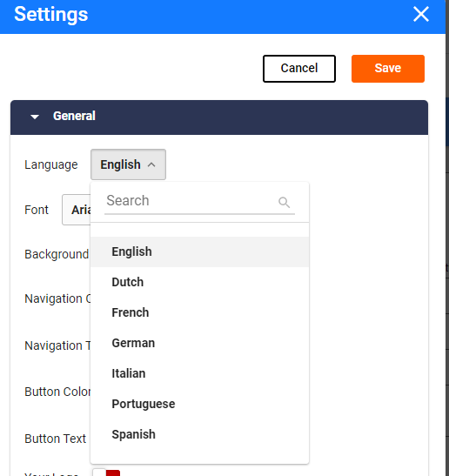Close the Settings panel with the X icon

coord(421,14)
